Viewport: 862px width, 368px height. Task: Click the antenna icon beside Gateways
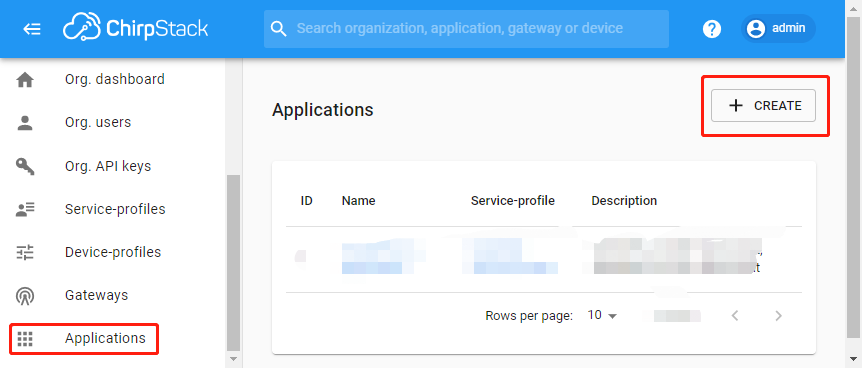coord(25,296)
